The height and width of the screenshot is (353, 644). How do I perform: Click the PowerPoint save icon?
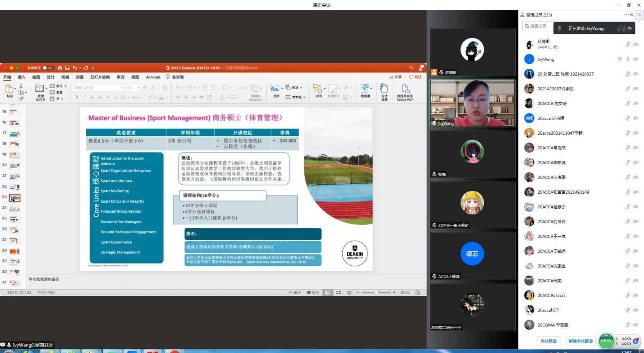tap(67, 68)
